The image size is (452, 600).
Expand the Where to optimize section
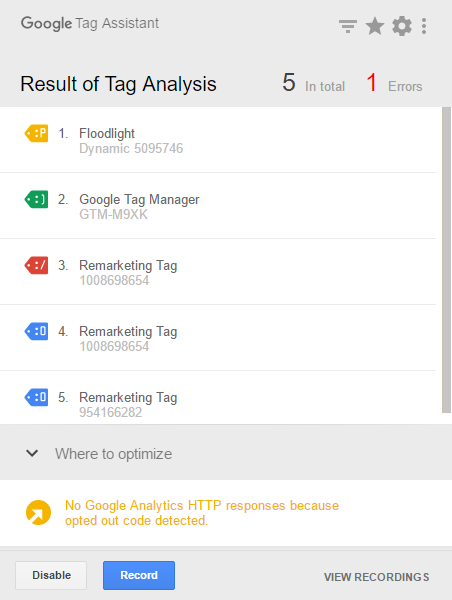(x=226, y=454)
